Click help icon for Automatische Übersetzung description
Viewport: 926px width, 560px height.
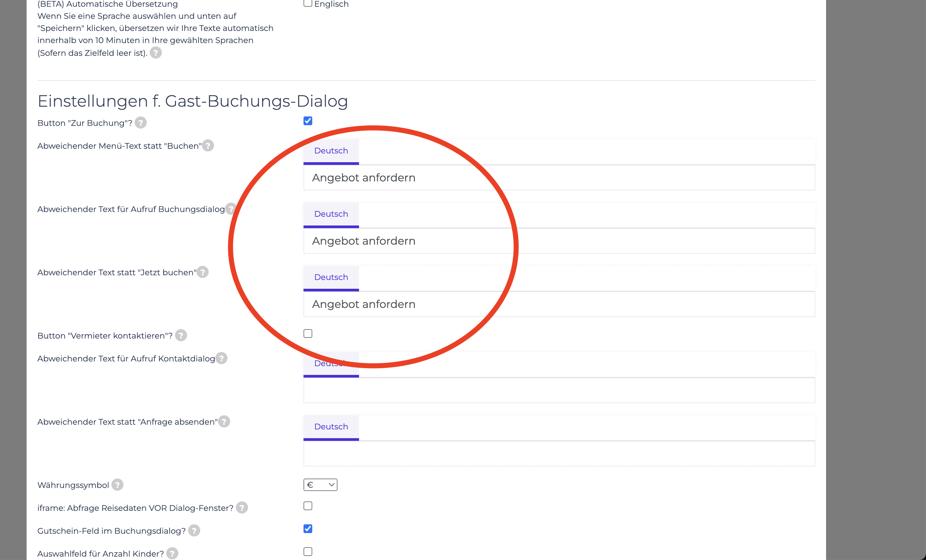[x=155, y=53]
